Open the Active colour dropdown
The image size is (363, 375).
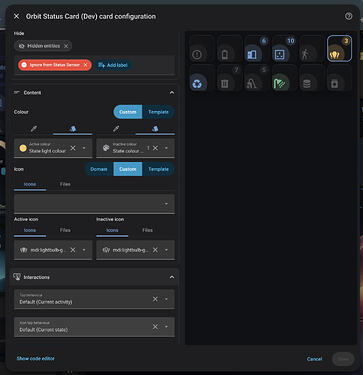(84, 148)
